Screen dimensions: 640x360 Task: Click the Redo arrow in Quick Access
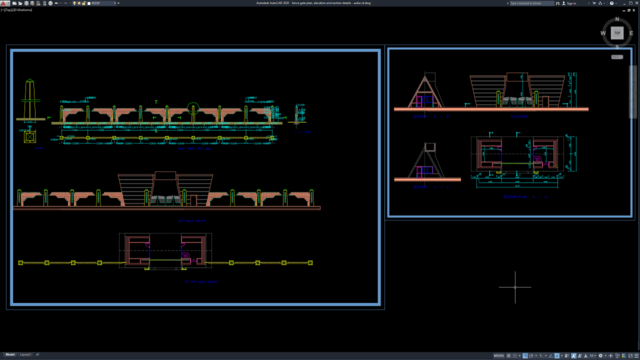point(65,3)
